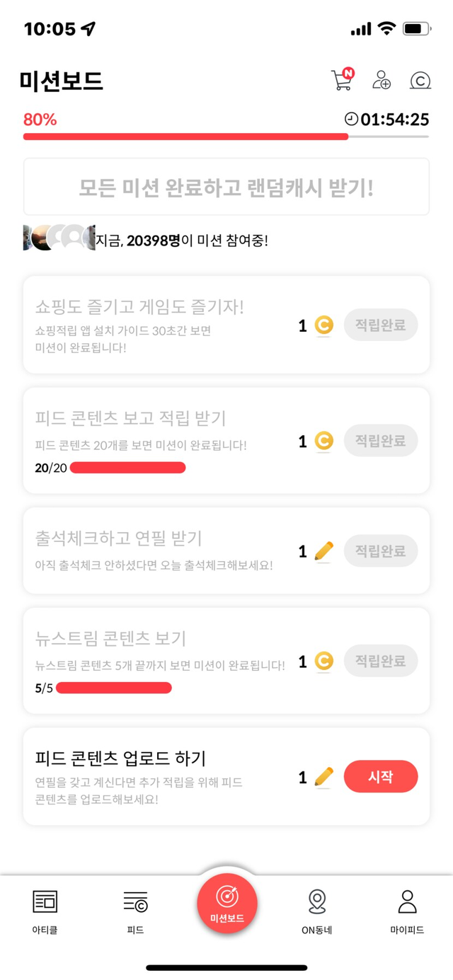Tap 적립완료 on 뉴스트림 콘텐츠 보기

(381, 661)
